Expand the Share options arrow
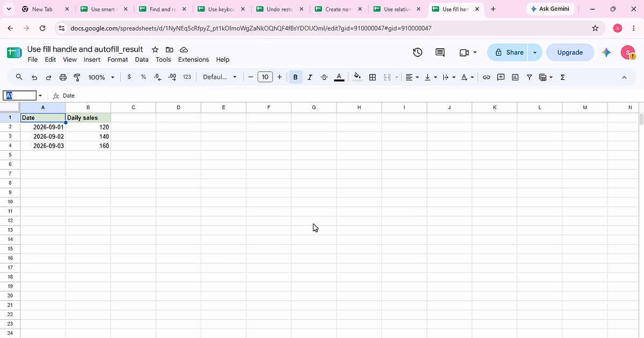This screenshot has height=338, width=644. pyautogui.click(x=535, y=52)
